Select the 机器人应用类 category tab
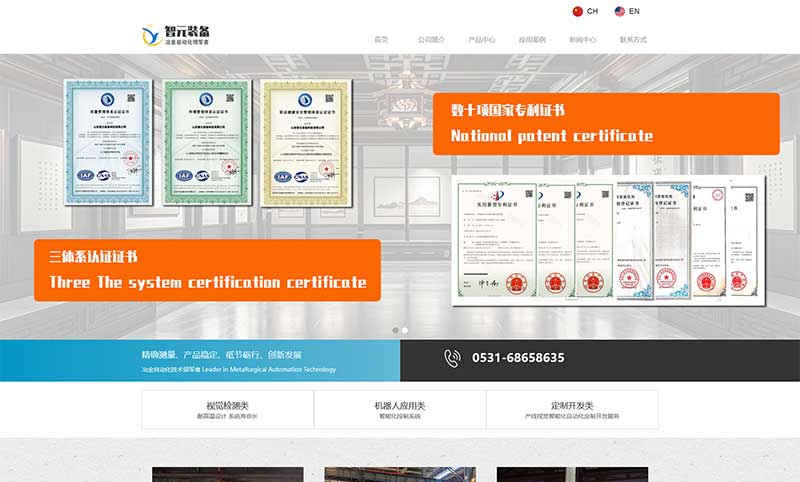 tap(400, 409)
